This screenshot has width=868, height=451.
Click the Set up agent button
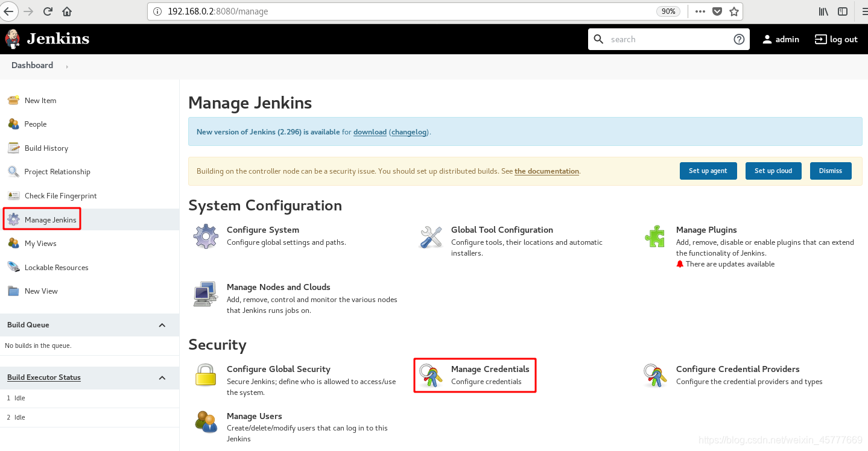coord(708,171)
